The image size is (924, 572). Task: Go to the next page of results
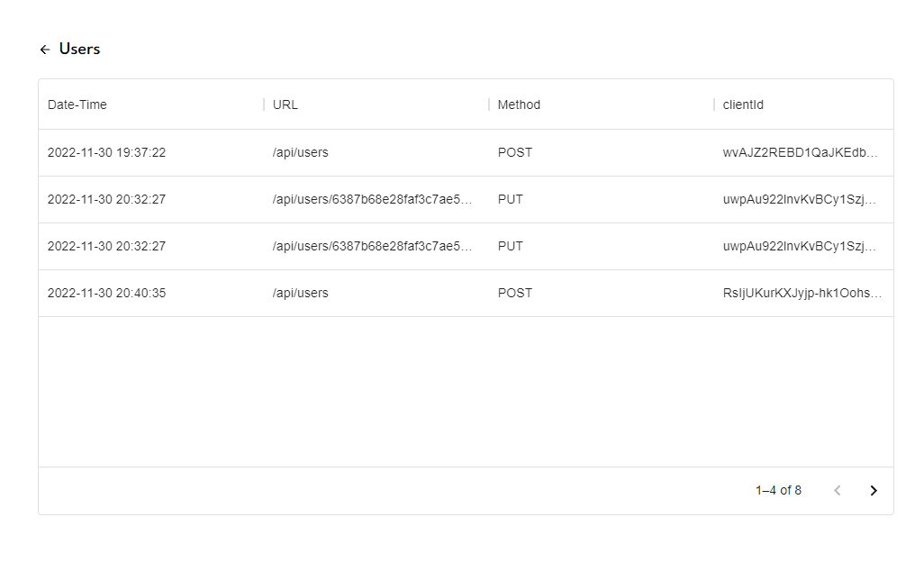point(873,490)
